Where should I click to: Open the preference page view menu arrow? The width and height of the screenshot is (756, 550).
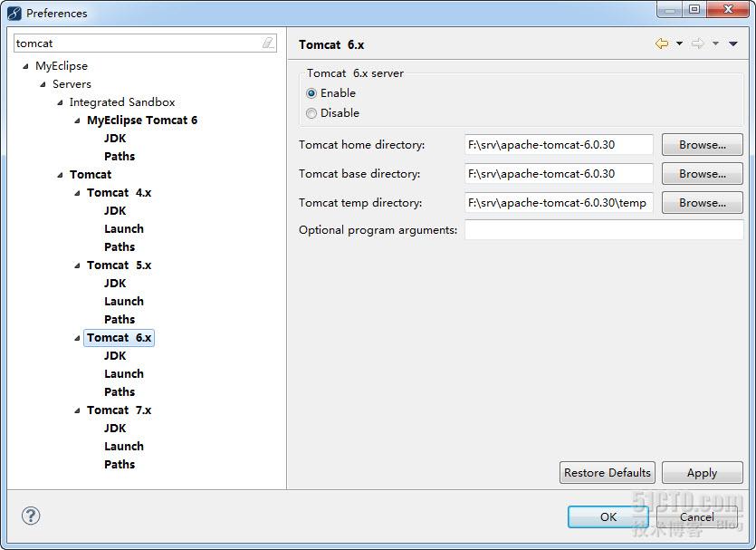pyautogui.click(x=732, y=43)
